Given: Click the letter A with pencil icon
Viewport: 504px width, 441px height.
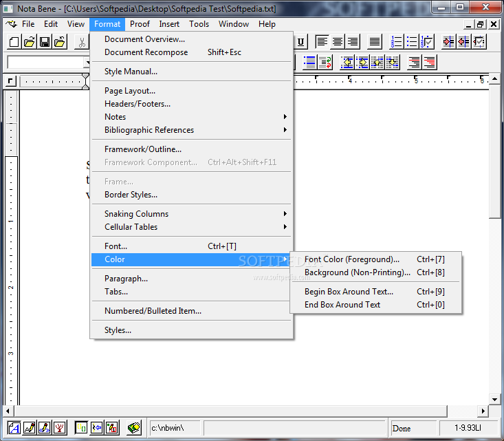Looking at the screenshot, I should [x=30, y=428].
